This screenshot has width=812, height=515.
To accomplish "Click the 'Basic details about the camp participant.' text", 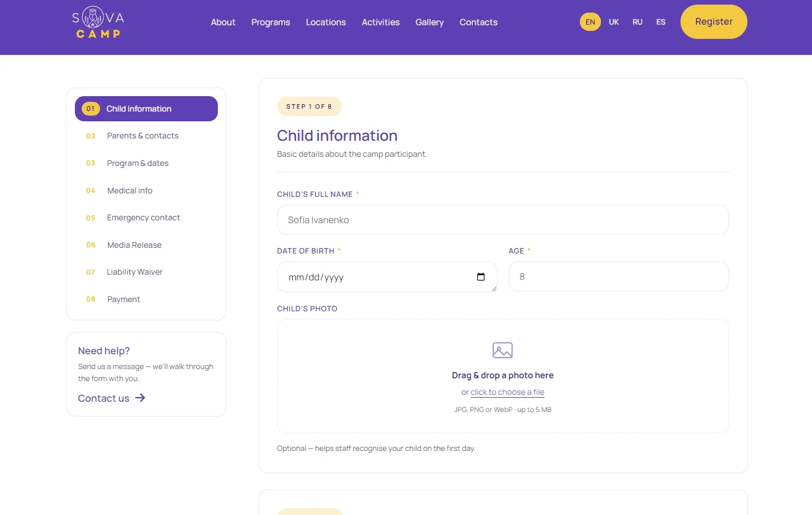I will tap(352, 154).
